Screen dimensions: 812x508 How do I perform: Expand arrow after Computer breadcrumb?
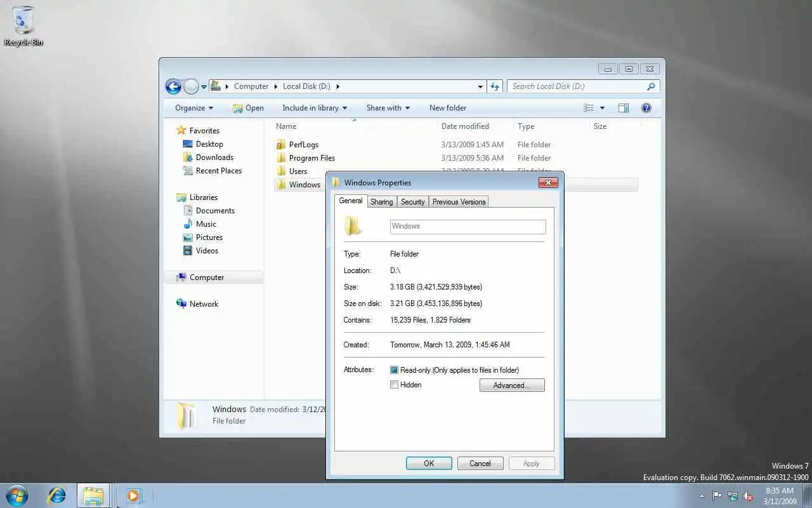click(x=276, y=86)
